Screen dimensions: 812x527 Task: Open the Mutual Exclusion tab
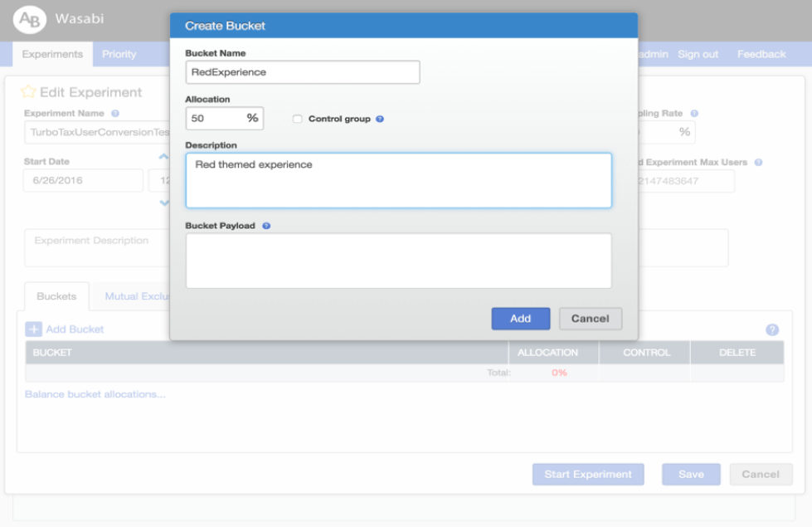tap(137, 296)
